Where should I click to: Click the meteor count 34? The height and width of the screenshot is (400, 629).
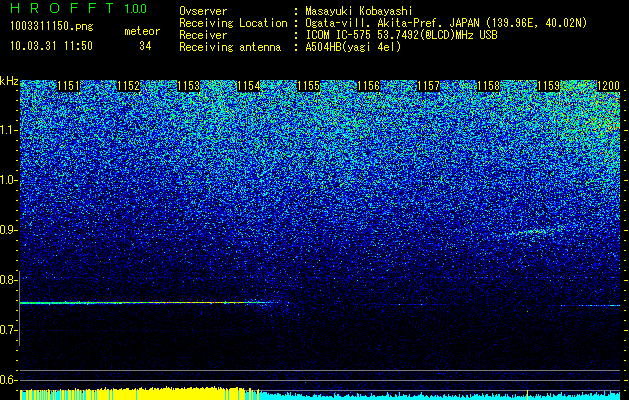pos(145,46)
